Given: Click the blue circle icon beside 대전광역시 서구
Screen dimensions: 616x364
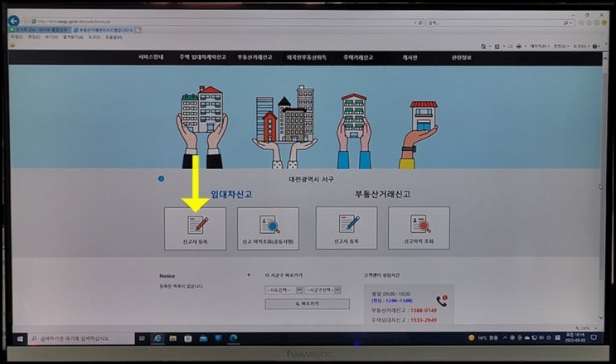Looking at the screenshot, I should pos(161,179).
